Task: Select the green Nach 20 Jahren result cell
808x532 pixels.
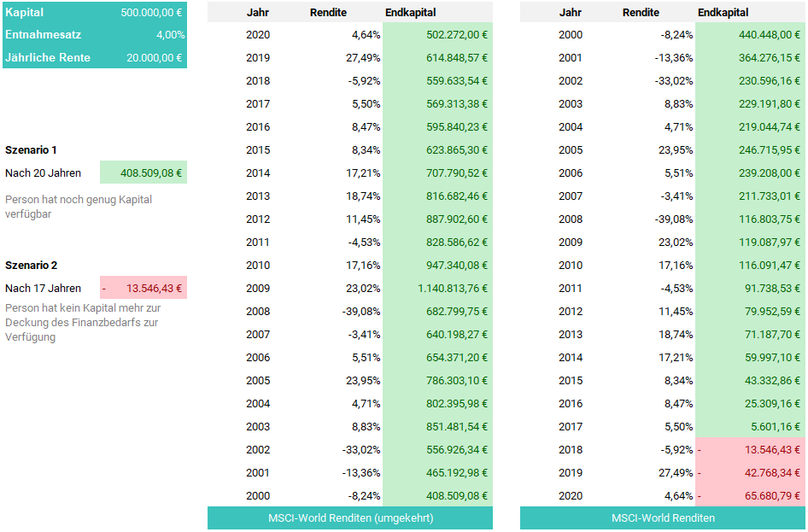Action: tap(143, 172)
